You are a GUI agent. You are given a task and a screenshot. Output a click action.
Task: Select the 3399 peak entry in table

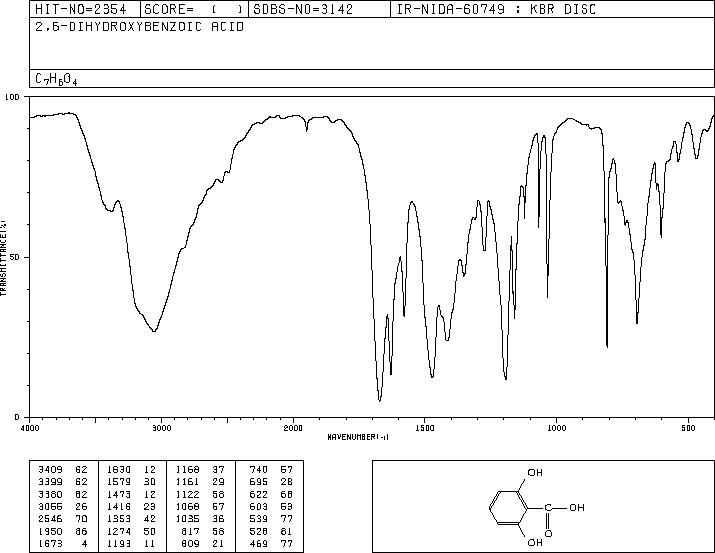63,482
